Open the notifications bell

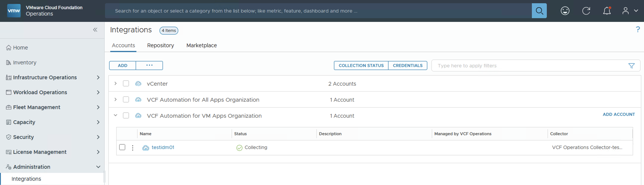(x=607, y=11)
